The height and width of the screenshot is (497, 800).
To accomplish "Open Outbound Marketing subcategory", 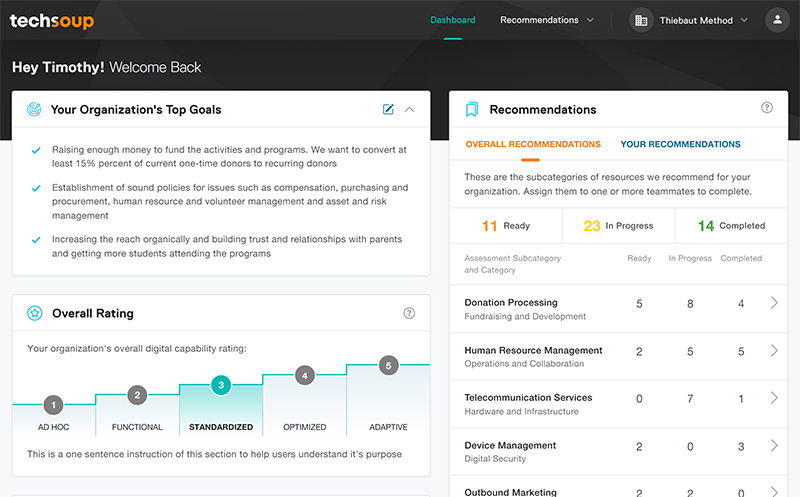I will (510, 492).
